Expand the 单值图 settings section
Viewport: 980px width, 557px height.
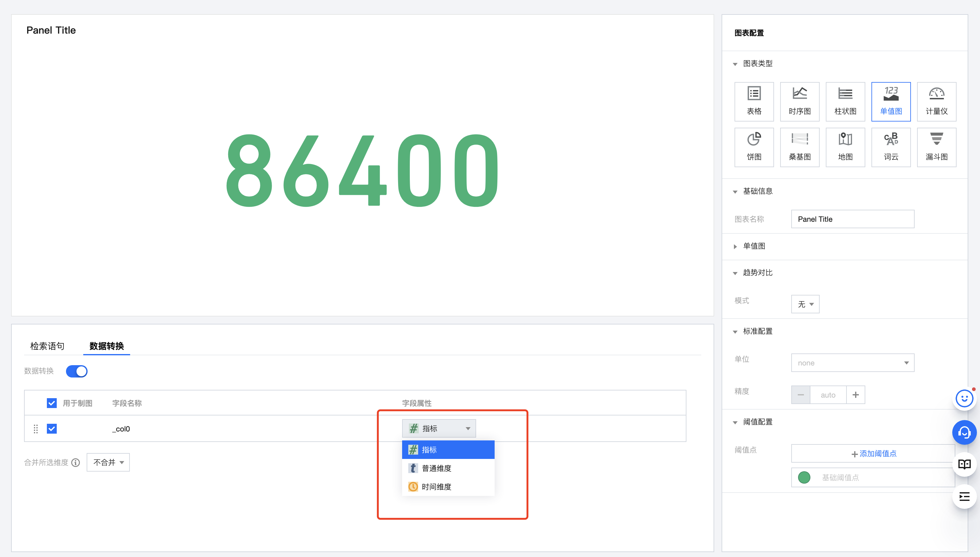point(754,246)
